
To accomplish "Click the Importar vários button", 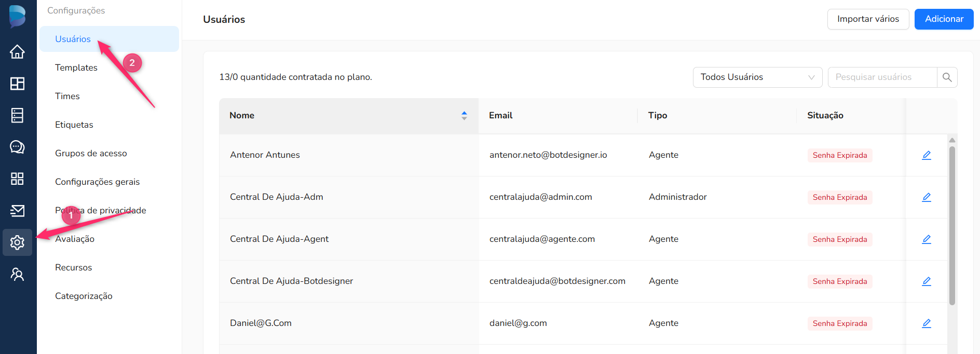I will (x=868, y=19).
